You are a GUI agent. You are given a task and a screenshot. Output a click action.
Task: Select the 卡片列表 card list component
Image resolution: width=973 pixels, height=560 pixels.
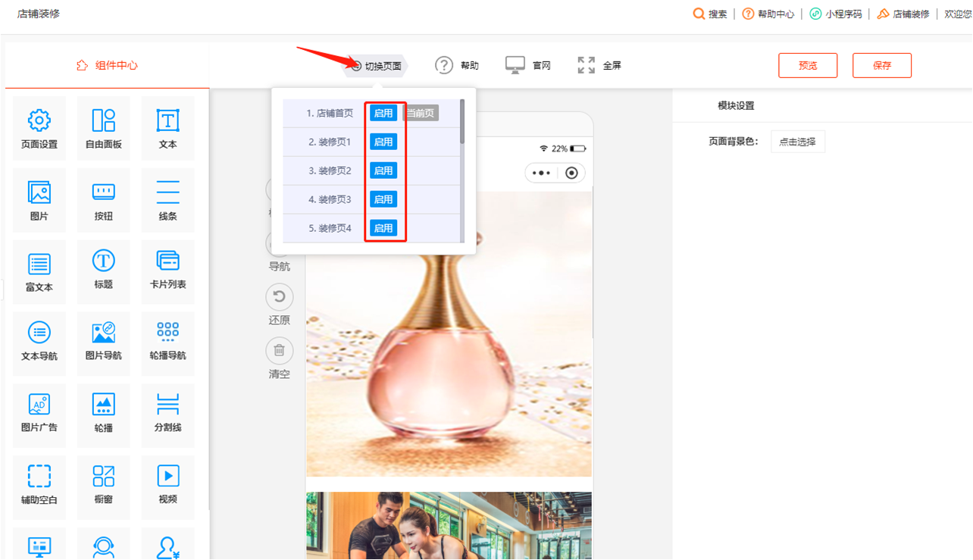tap(167, 271)
